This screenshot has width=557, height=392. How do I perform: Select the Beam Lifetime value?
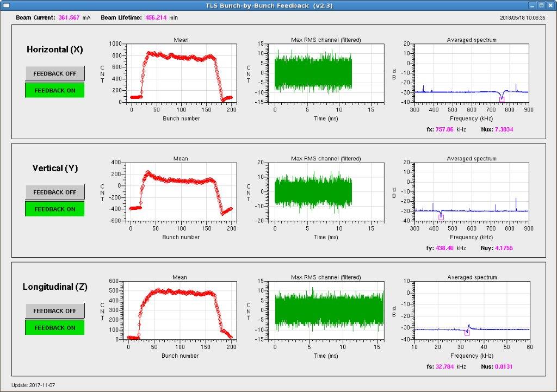(157, 17)
